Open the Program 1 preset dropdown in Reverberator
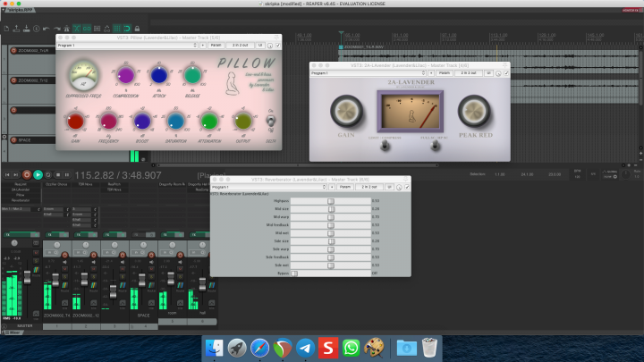 point(269,187)
